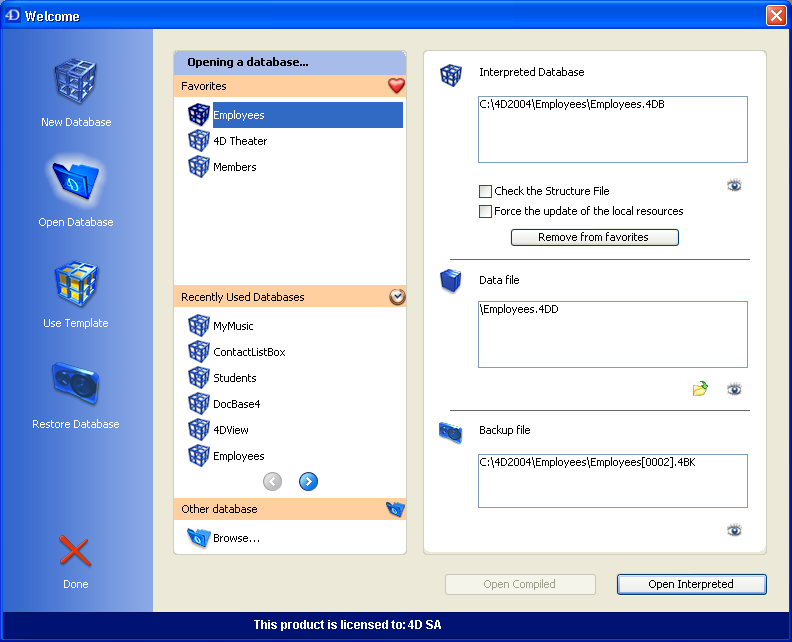This screenshot has height=642, width=792.
Task: Select MyMusic in Recently Used Databases
Action: 234,326
